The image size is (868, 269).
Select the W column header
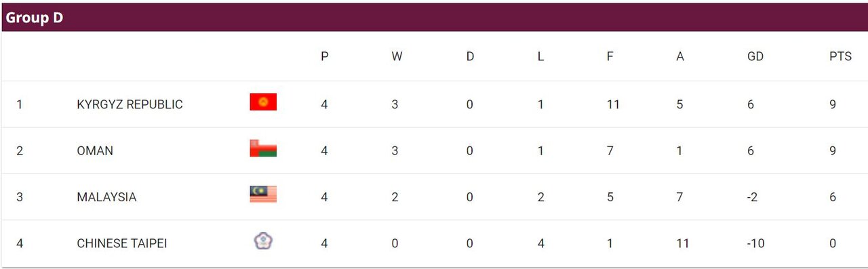(x=397, y=57)
